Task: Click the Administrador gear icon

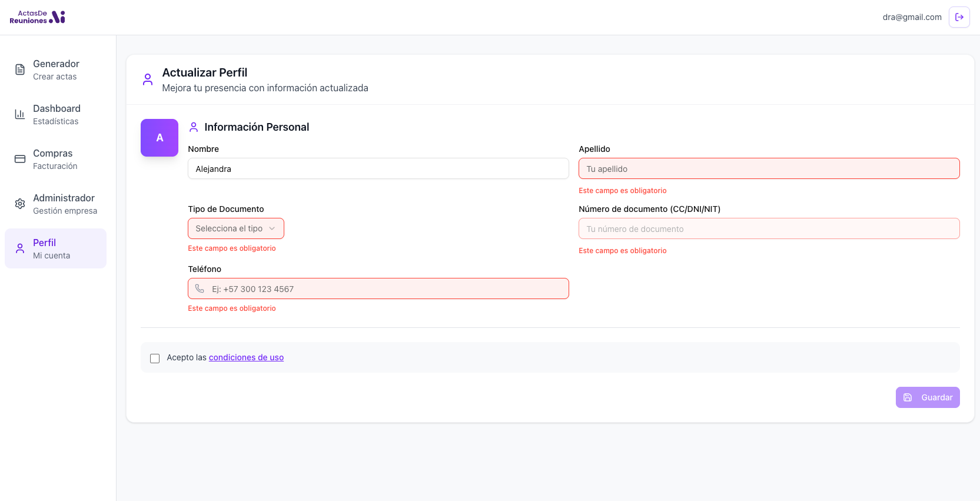Action: [20, 204]
